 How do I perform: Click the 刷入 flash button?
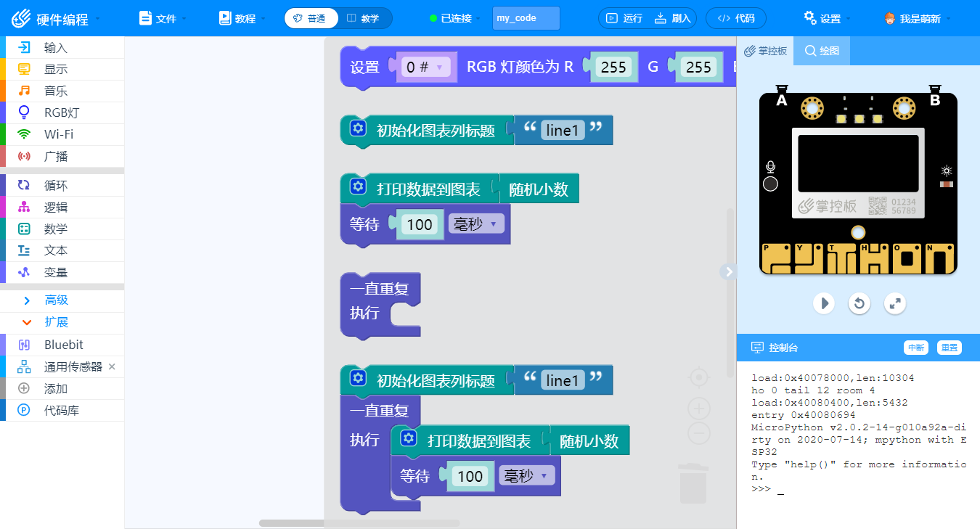pyautogui.click(x=672, y=18)
